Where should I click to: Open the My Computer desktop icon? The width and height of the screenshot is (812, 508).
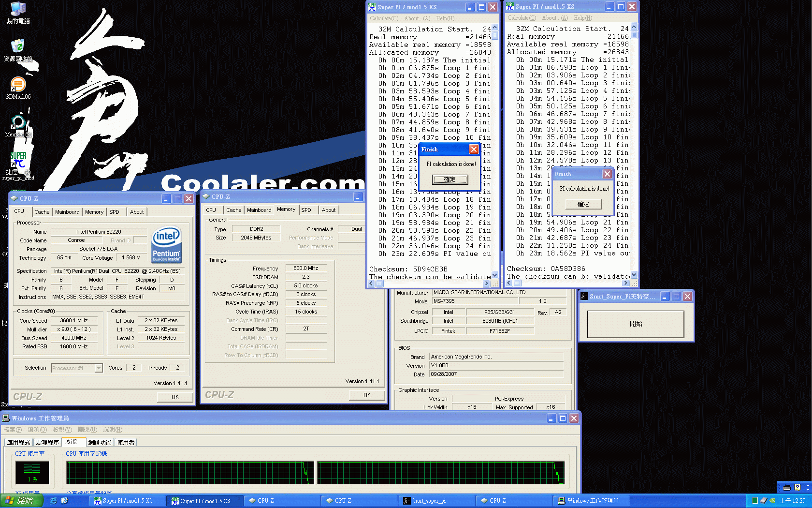[18, 13]
